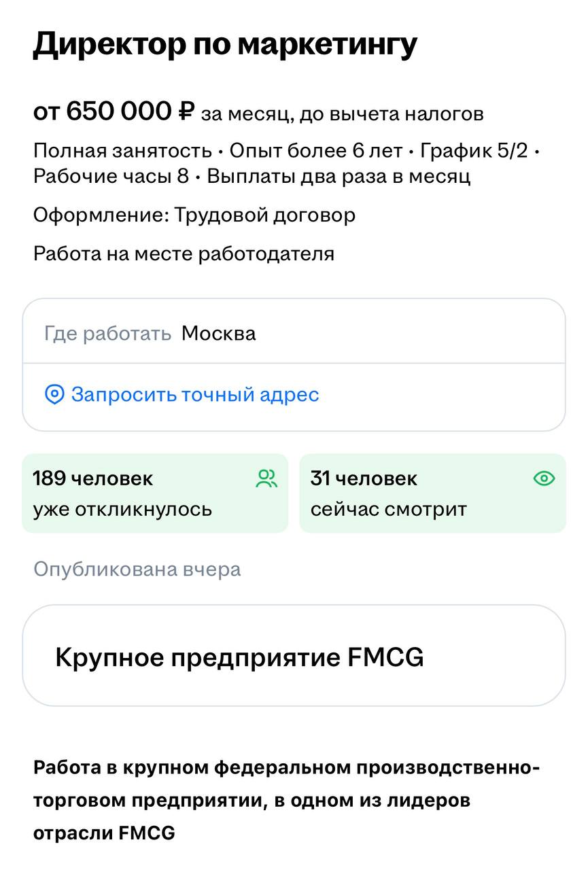This screenshot has width=588, height=870.
Task: Click the 'Опубликована вчера' publication date
Action: [137, 569]
